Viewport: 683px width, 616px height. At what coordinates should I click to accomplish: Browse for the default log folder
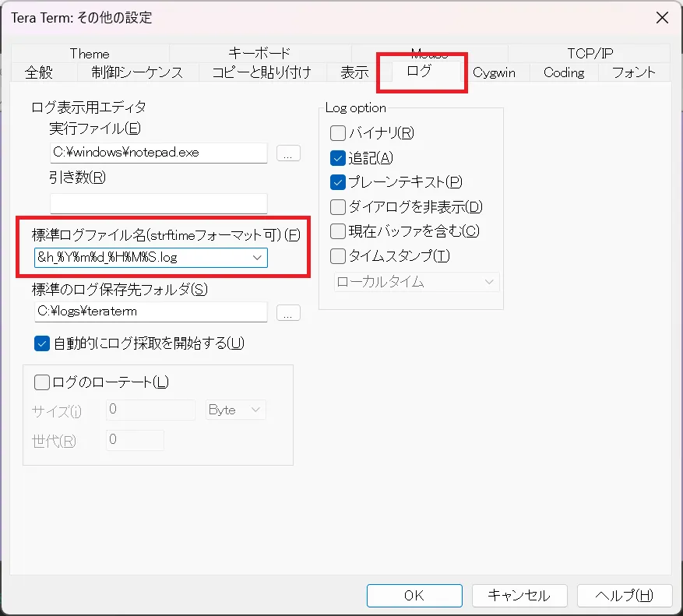(288, 313)
